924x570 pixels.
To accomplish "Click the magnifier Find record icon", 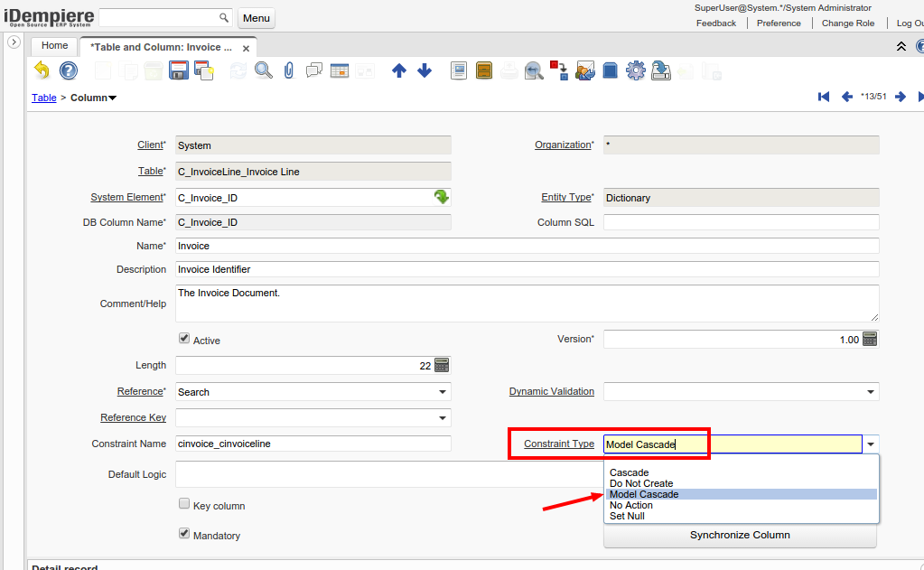I will (x=263, y=70).
